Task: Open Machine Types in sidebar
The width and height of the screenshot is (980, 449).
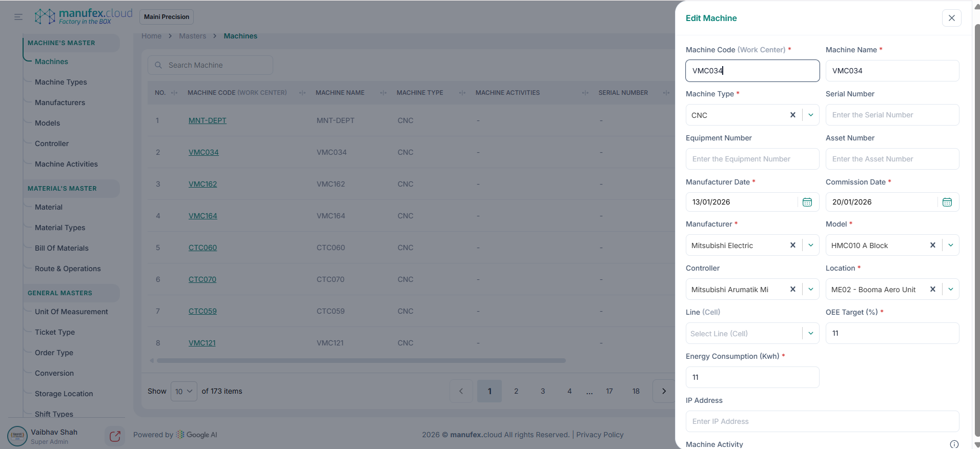Action: pos(60,82)
